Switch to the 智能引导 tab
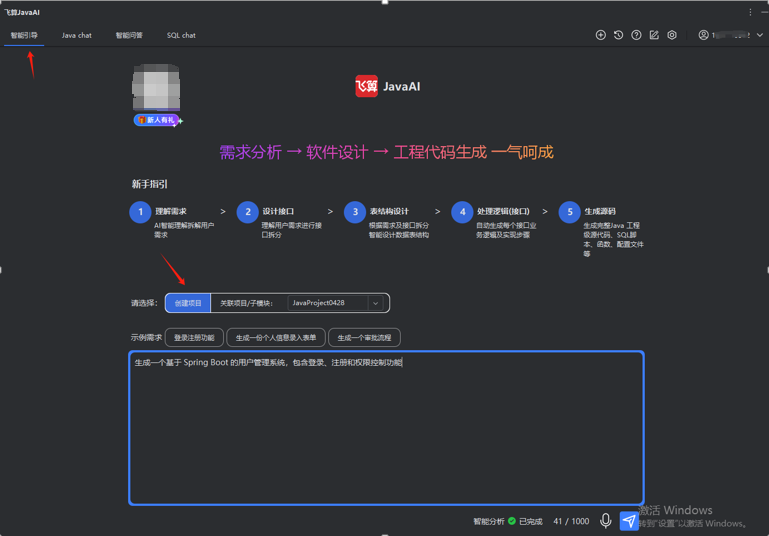769x536 pixels. (24, 35)
